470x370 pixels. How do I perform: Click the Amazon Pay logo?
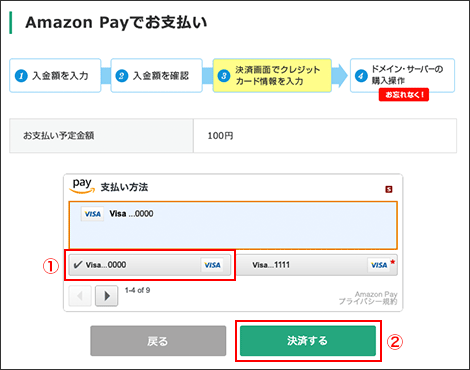[82, 185]
